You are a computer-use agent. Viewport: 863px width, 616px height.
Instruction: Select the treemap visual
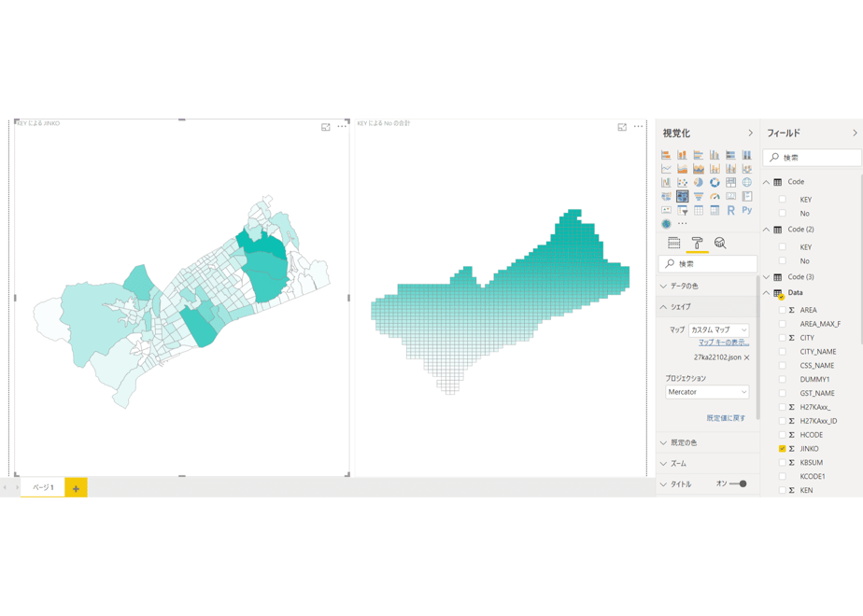point(731,183)
